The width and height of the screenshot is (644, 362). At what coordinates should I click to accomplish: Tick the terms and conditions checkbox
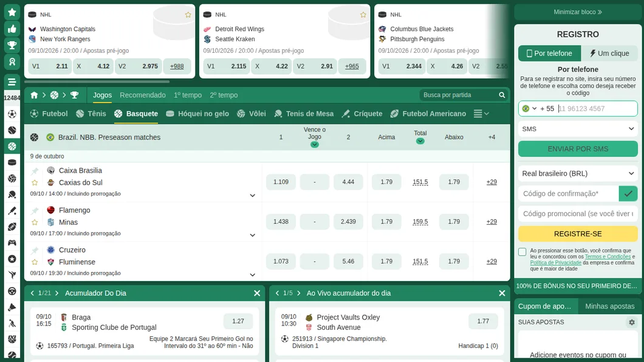coord(522,251)
